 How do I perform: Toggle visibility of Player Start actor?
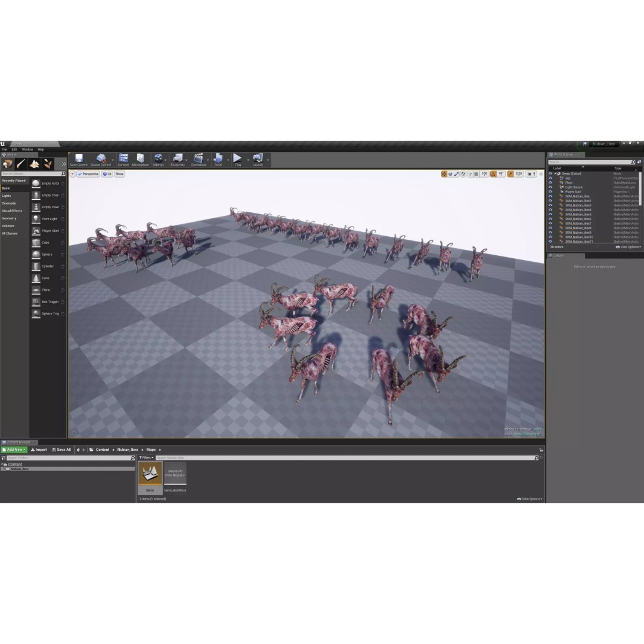550,192
